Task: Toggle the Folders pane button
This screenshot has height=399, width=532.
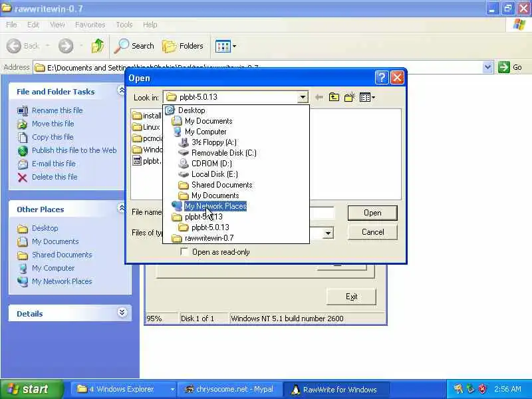Action: pos(183,46)
